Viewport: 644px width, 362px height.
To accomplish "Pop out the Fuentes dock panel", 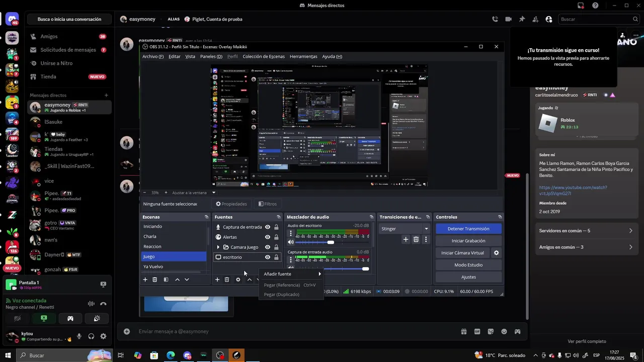I will tap(278, 217).
